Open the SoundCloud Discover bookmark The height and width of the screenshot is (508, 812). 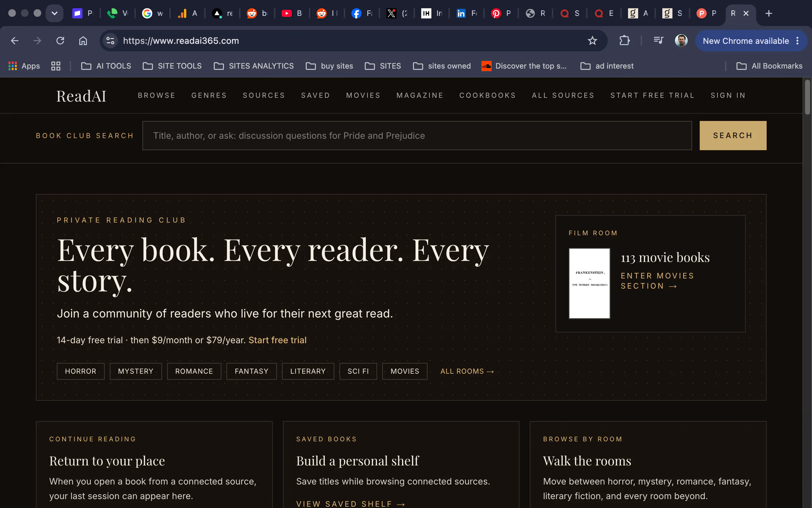(524, 66)
